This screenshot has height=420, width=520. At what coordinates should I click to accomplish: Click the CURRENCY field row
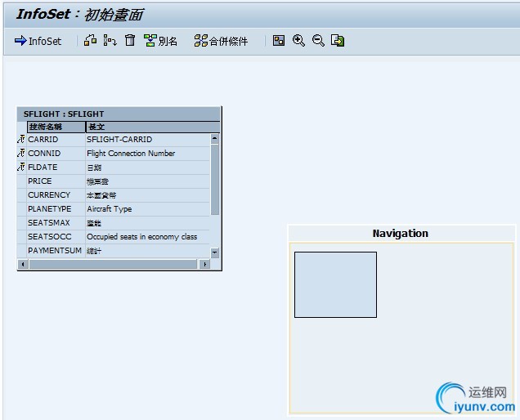114,195
